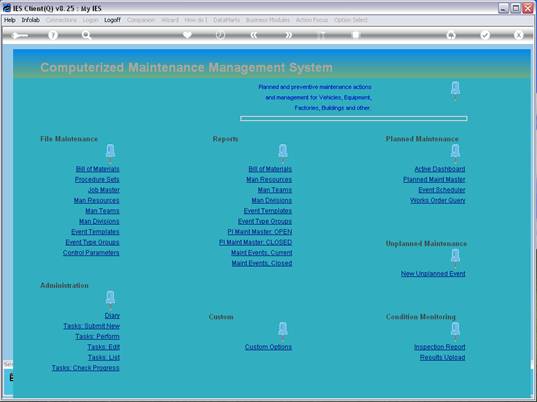Select Logoff in the menu bar
The height and width of the screenshot is (402, 537).
click(x=112, y=20)
